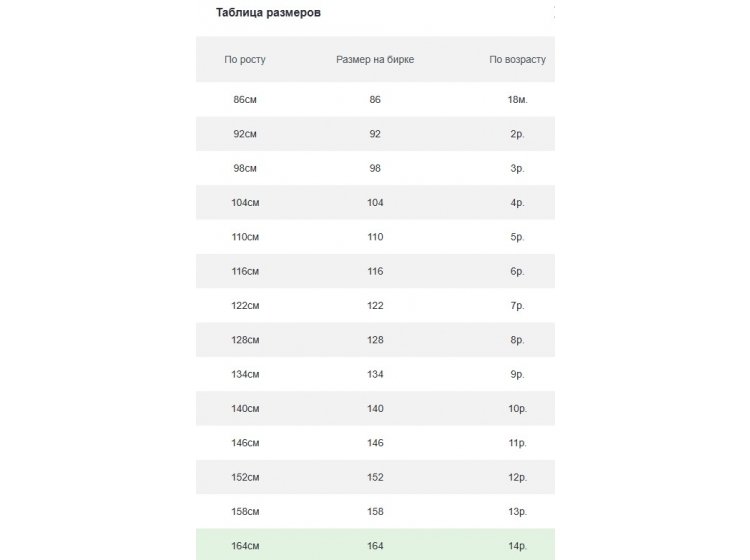This screenshot has width=750, height=560.
Task: Select the 8р. age cell
Action: coord(517,340)
